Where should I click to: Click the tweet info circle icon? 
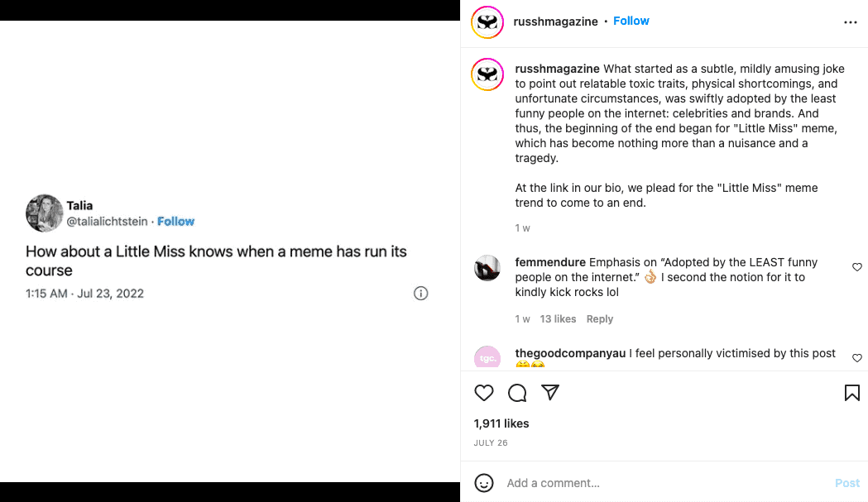(x=420, y=294)
